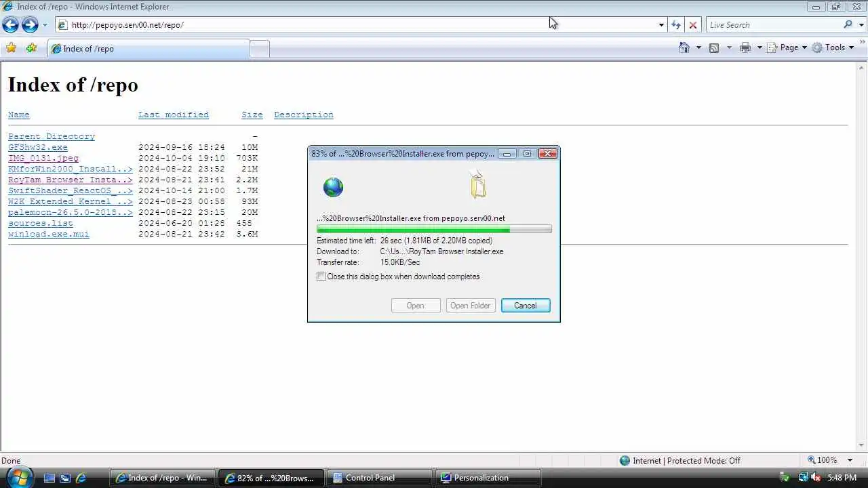The image size is (868, 488).
Task: Click the Internet | Protected Mode: Off status
Action: [x=686, y=460]
